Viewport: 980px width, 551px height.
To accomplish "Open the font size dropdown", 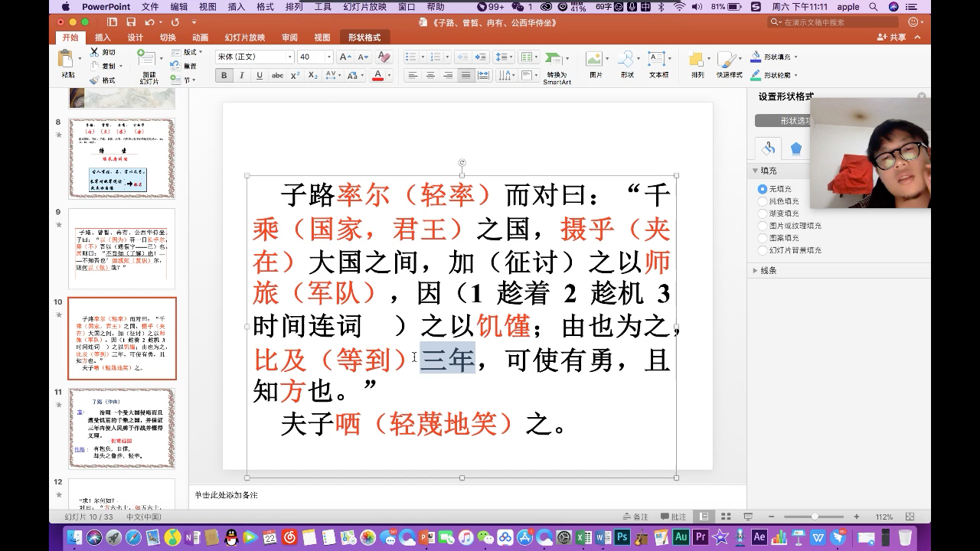I will [x=329, y=57].
